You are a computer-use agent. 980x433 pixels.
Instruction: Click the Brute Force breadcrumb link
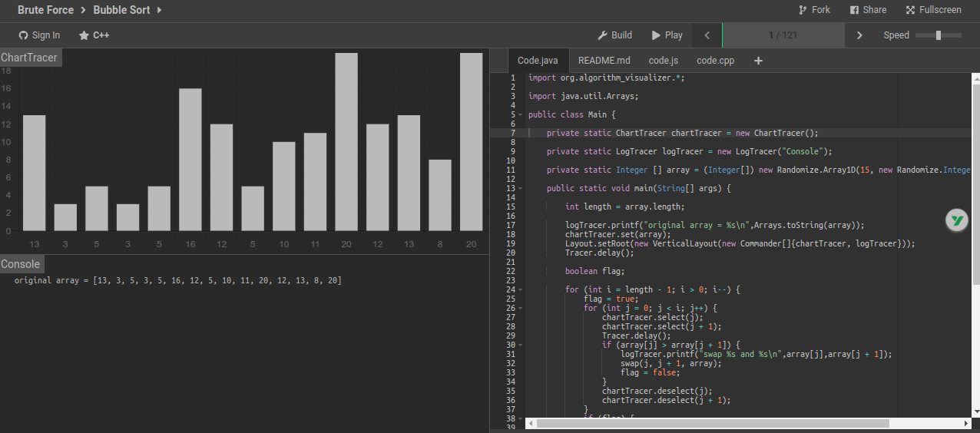45,10
